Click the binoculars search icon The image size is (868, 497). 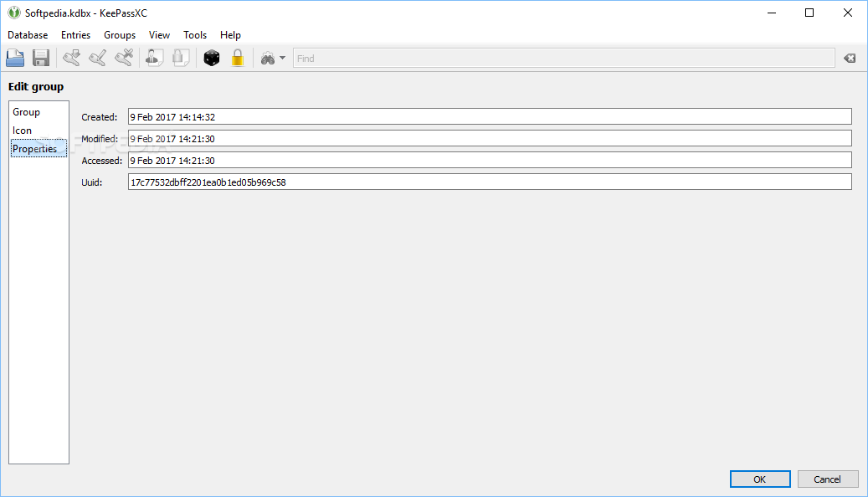click(268, 59)
